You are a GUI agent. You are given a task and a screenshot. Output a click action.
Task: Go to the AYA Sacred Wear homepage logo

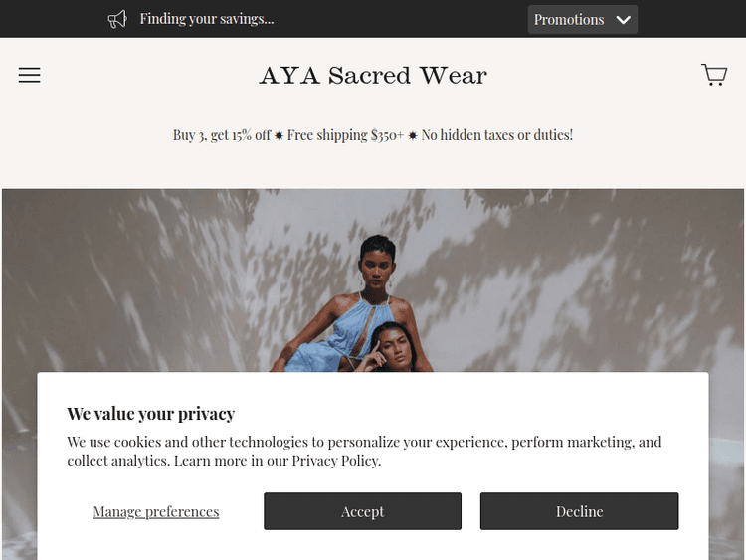373,75
